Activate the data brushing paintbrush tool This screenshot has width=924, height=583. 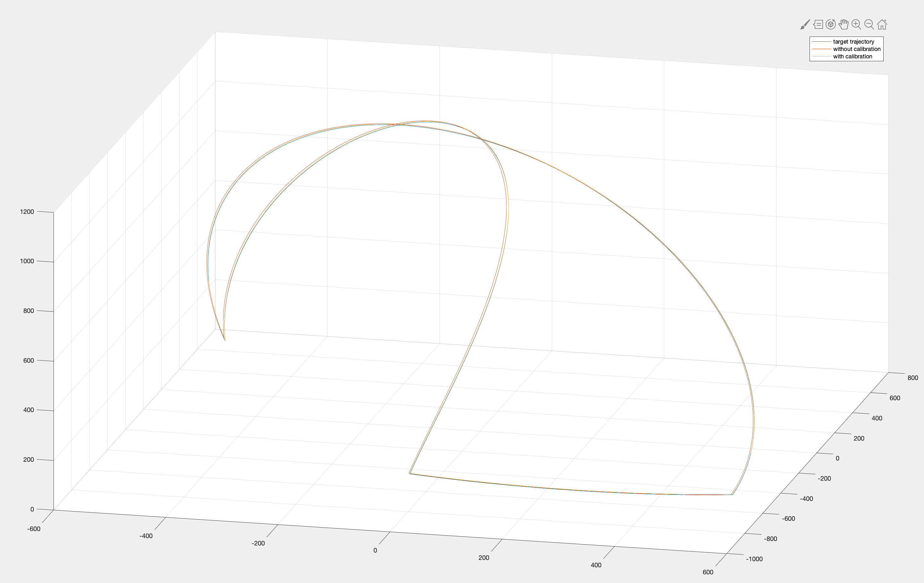pyautogui.click(x=805, y=25)
